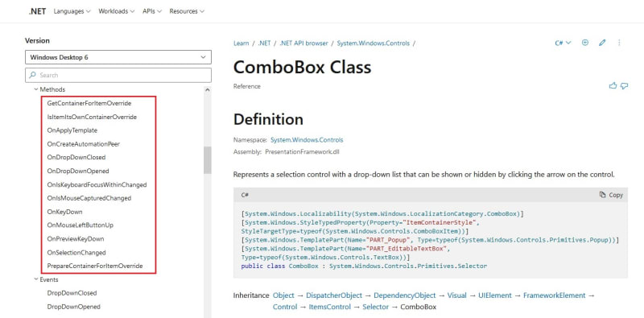Screen dimensions: 644x318
Task: Select OnApplyTemplate method
Action: pyautogui.click(x=72, y=130)
